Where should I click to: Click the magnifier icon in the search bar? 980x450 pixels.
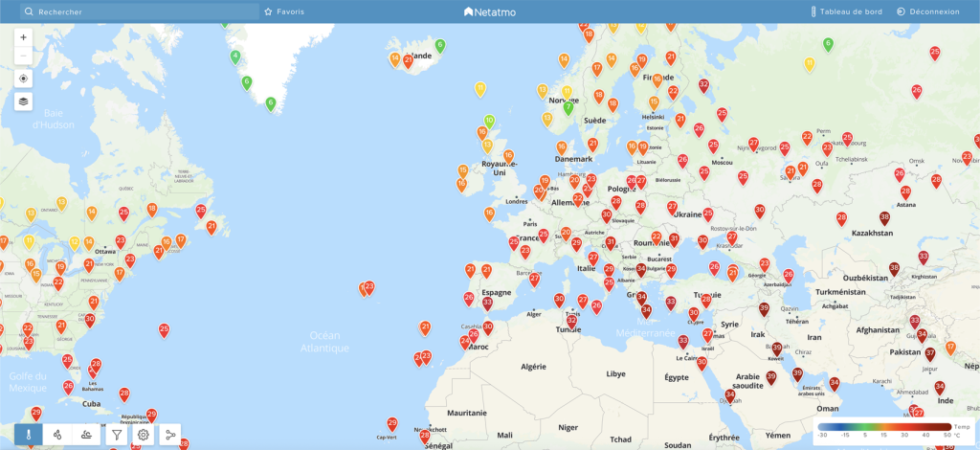point(29,11)
